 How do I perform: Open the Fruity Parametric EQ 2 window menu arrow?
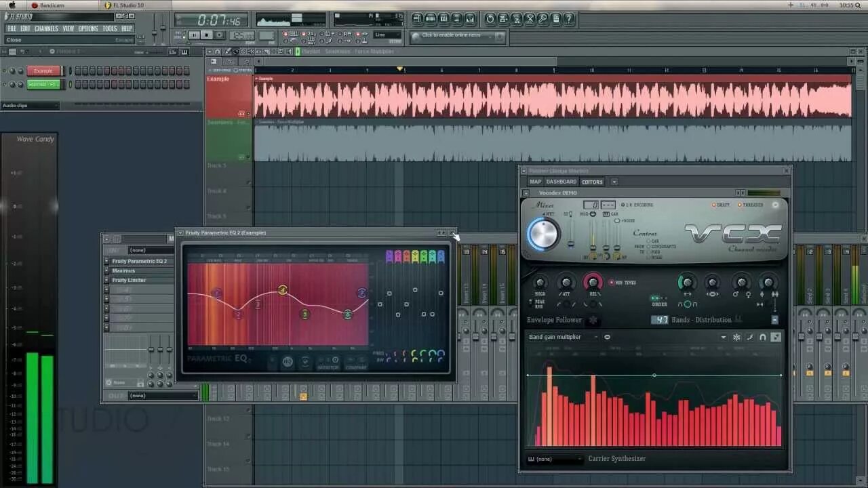pos(180,232)
